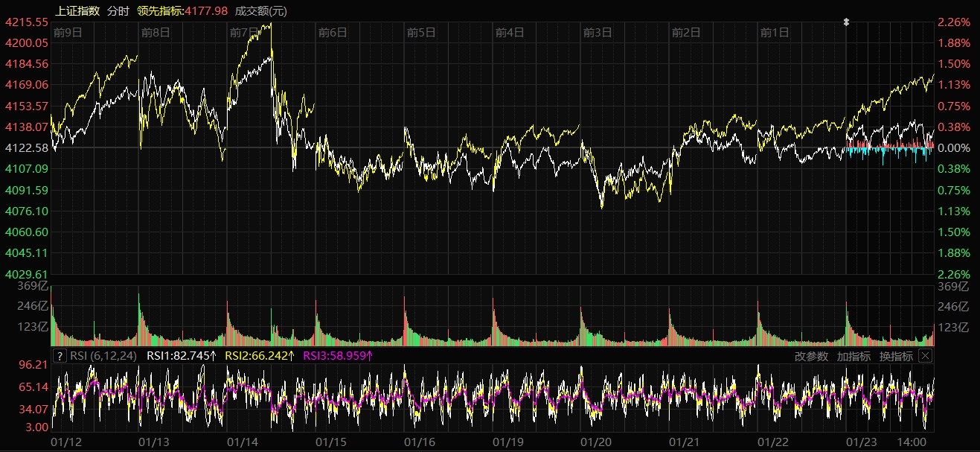Click the white RSI1 value readout
Viewport: 980px width, 452px height.
[x=180, y=356]
